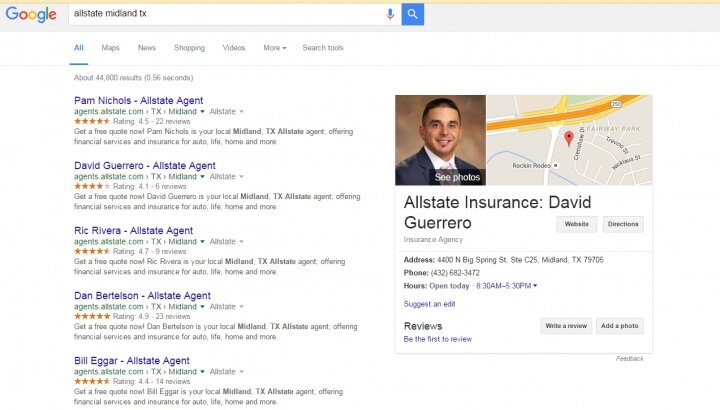Activate voice search microphone icon
The height and width of the screenshot is (410, 720).
click(390, 14)
